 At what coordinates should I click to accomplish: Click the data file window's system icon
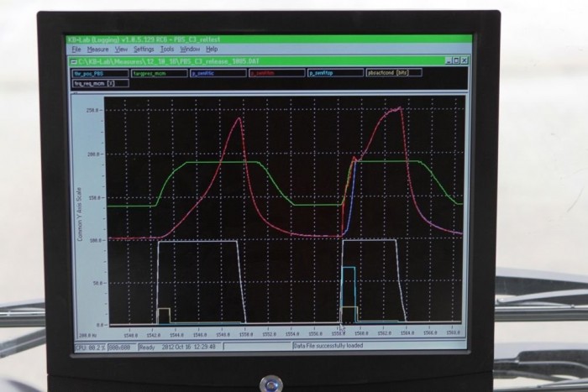coord(74,61)
